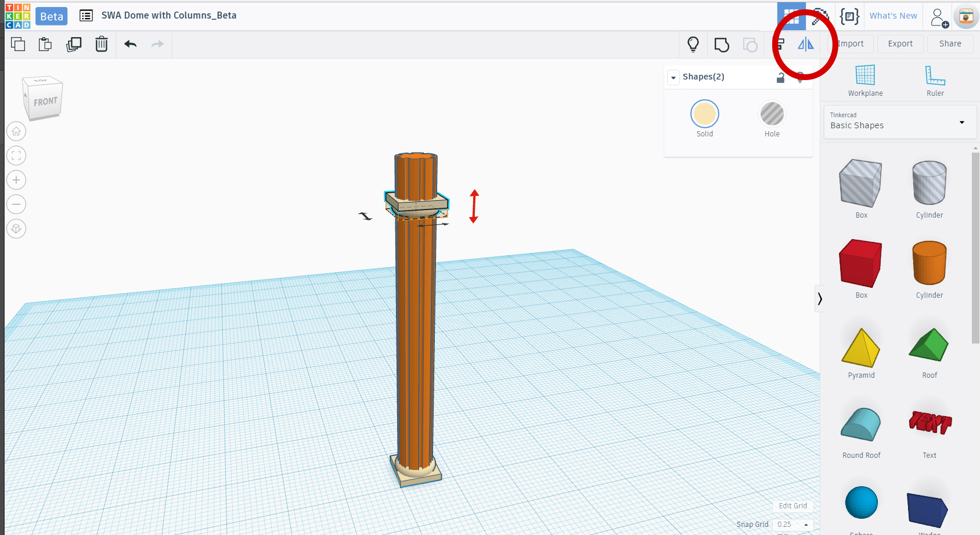The image size is (980, 535).
Task: Open What's New link
Action: point(893,16)
